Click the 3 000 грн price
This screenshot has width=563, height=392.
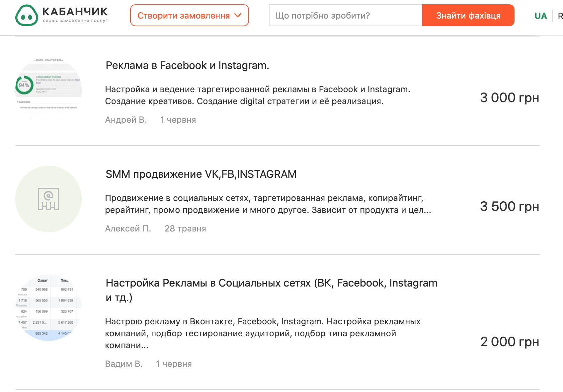point(509,98)
